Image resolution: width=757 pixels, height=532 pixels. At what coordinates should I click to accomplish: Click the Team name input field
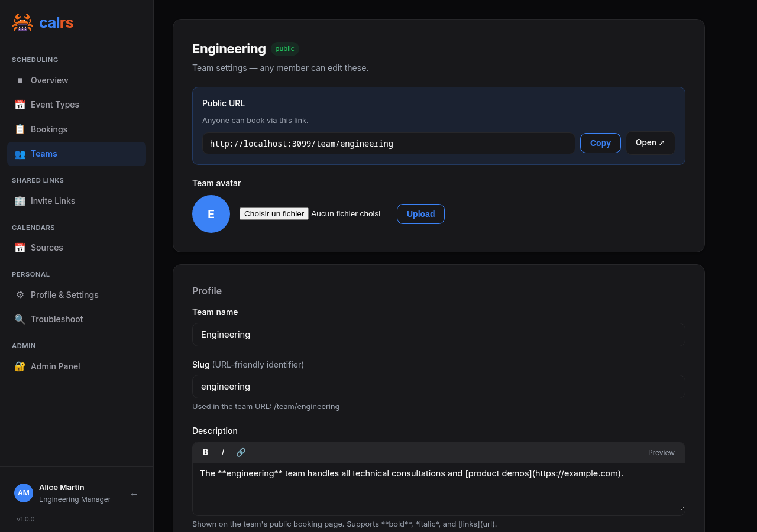click(x=438, y=335)
